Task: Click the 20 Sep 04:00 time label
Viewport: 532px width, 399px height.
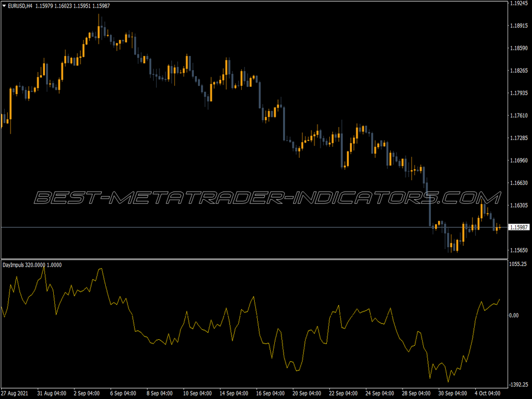Action: click(x=307, y=394)
